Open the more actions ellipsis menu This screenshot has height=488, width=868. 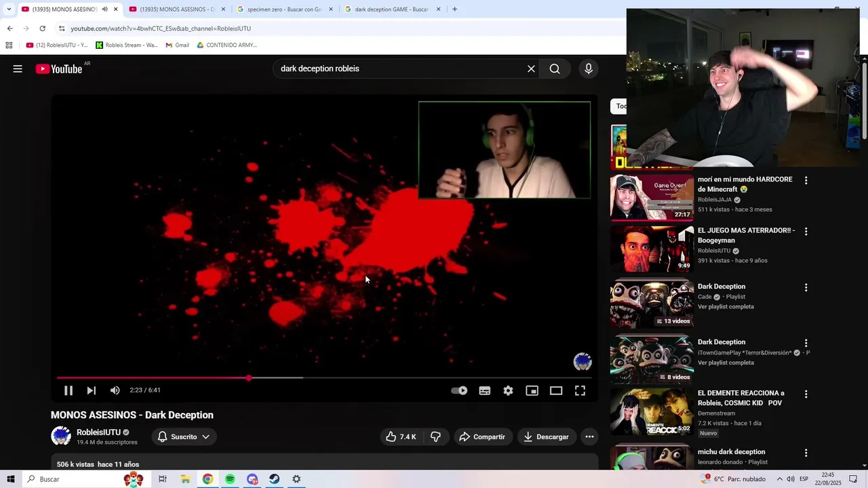589,436
